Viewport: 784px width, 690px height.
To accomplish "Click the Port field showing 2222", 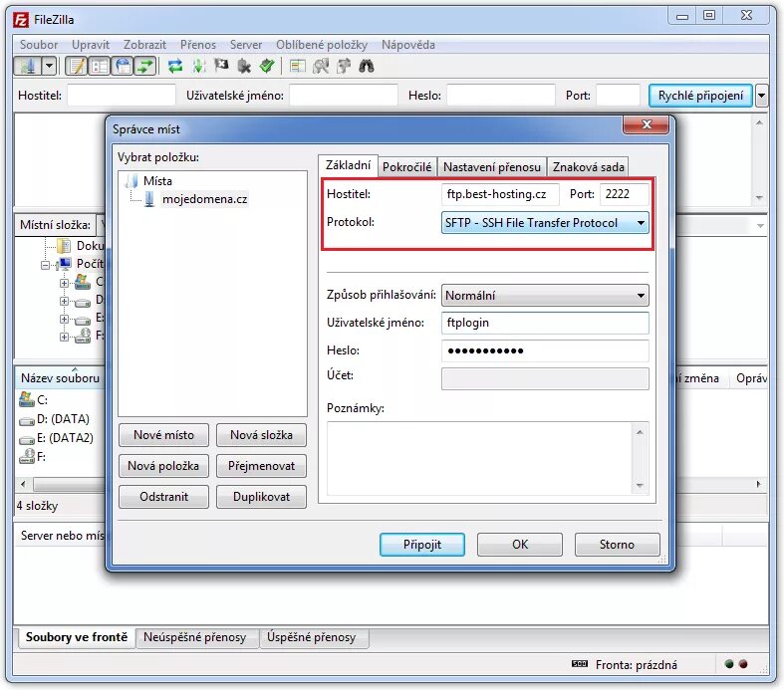I will tap(624, 194).
